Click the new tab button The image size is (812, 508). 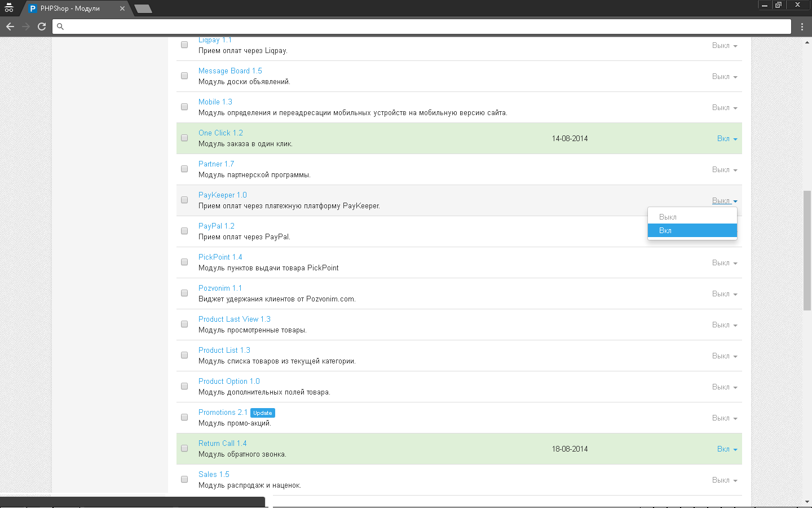(143, 8)
